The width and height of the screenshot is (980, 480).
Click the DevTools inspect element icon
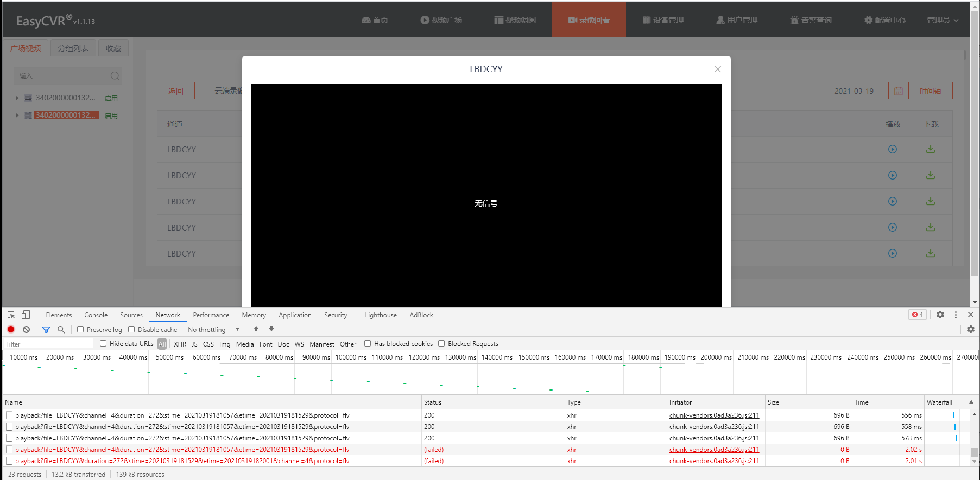[11, 315]
